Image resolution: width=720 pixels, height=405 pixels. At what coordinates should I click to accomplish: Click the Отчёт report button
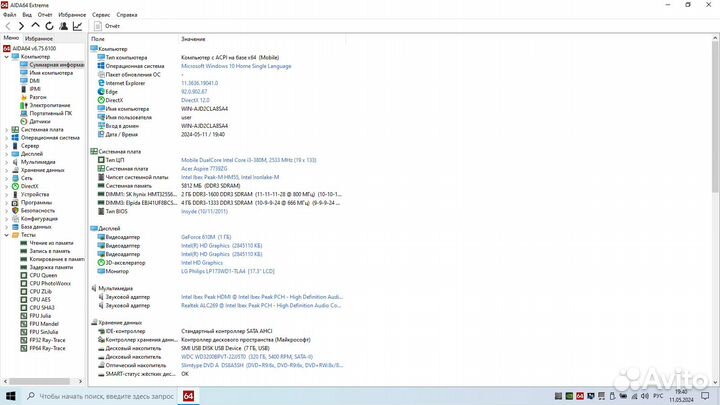(x=107, y=26)
